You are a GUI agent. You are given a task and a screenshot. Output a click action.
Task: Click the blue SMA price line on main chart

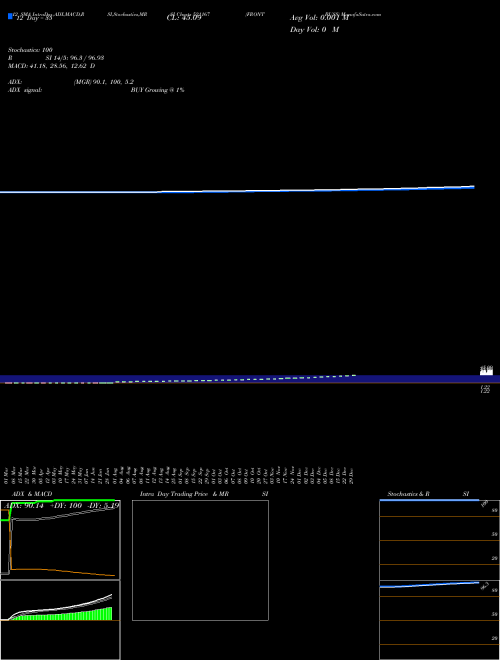(237, 190)
